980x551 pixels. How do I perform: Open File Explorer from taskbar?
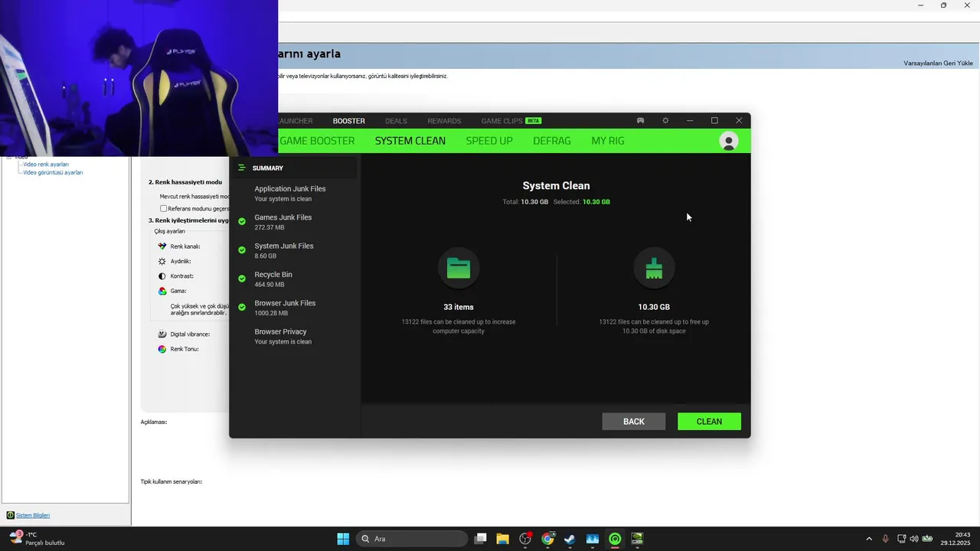[502, 539]
